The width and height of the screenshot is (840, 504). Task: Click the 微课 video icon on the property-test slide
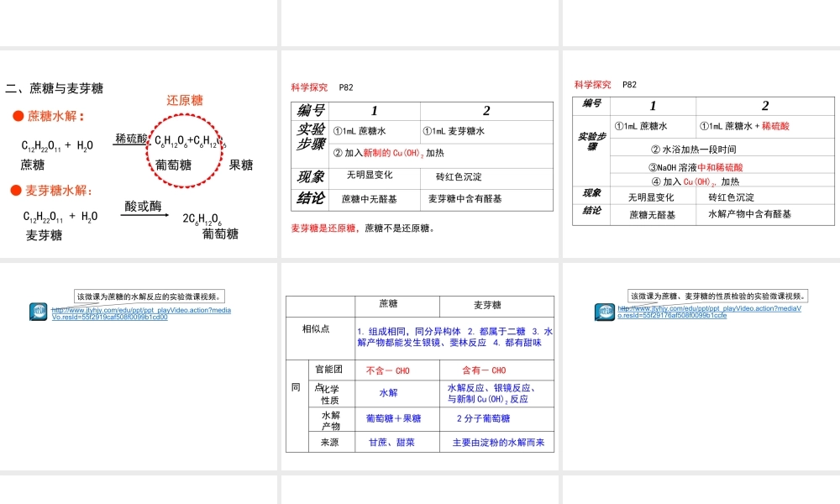click(606, 312)
